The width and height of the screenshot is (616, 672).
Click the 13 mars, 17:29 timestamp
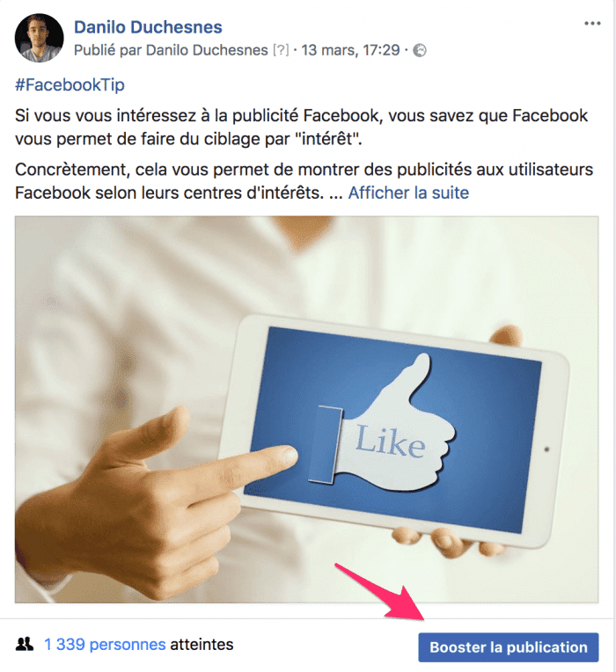pyautogui.click(x=350, y=50)
